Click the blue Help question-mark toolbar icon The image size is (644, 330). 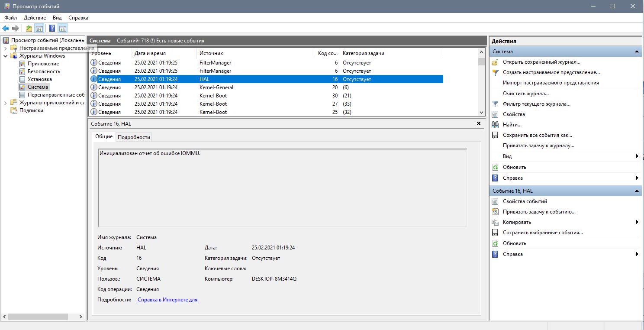[52, 29]
